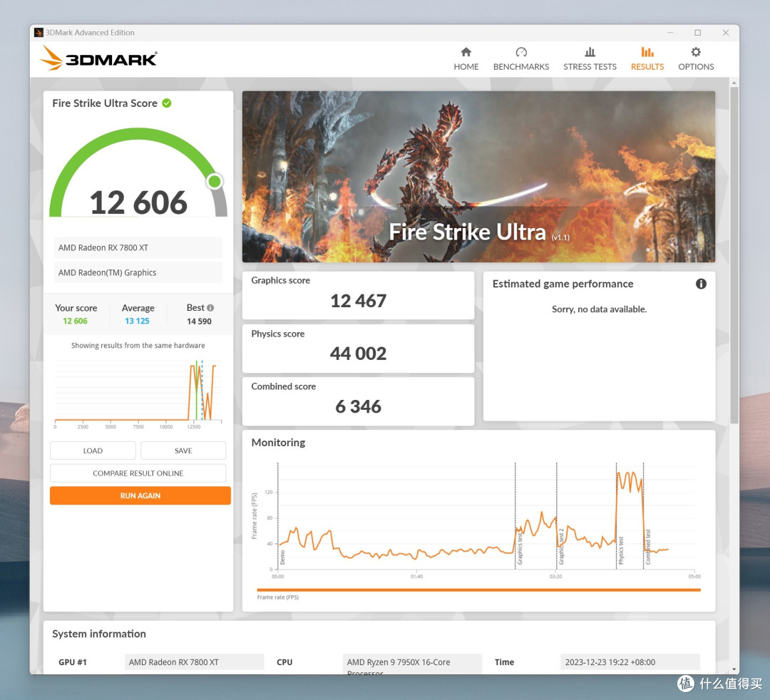
Task: Go to STRESS TESTS menu label
Action: [590, 67]
